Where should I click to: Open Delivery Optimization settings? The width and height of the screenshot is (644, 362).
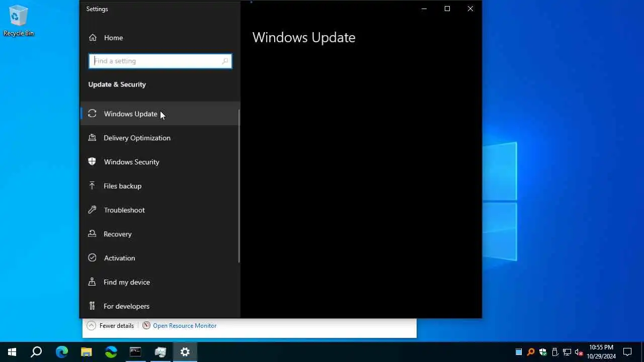coord(160,138)
